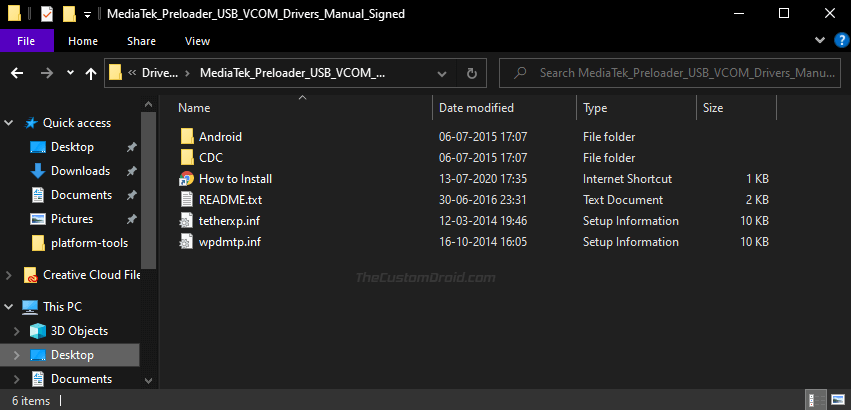851x410 pixels.
Task: Open the File menu
Action: 27,41
